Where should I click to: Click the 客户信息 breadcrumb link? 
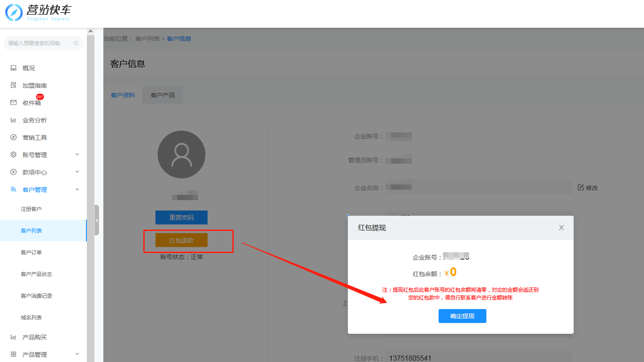point(179,39)
